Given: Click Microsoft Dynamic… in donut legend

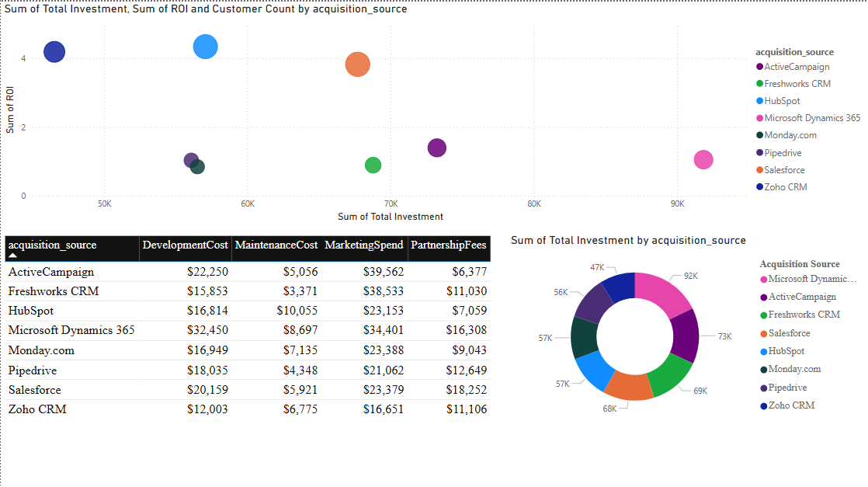Looking at the screenshot, I should [x=808, y=280].
